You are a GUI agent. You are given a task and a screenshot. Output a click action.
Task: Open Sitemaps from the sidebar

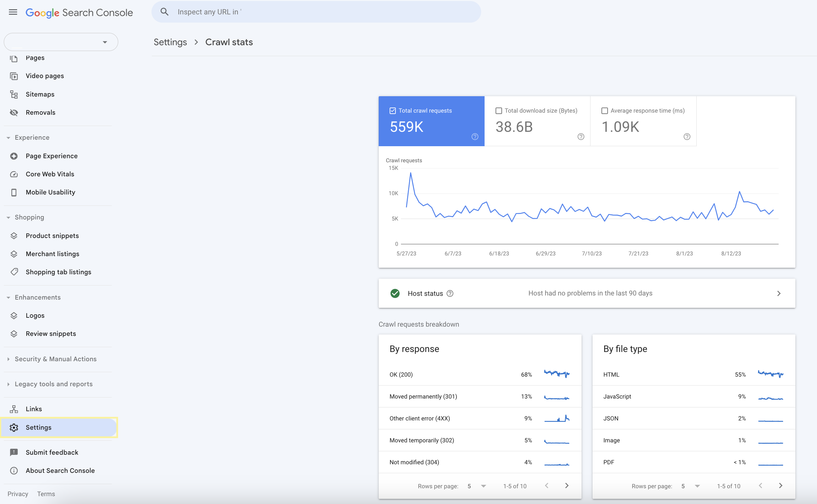tap(40, 94)
